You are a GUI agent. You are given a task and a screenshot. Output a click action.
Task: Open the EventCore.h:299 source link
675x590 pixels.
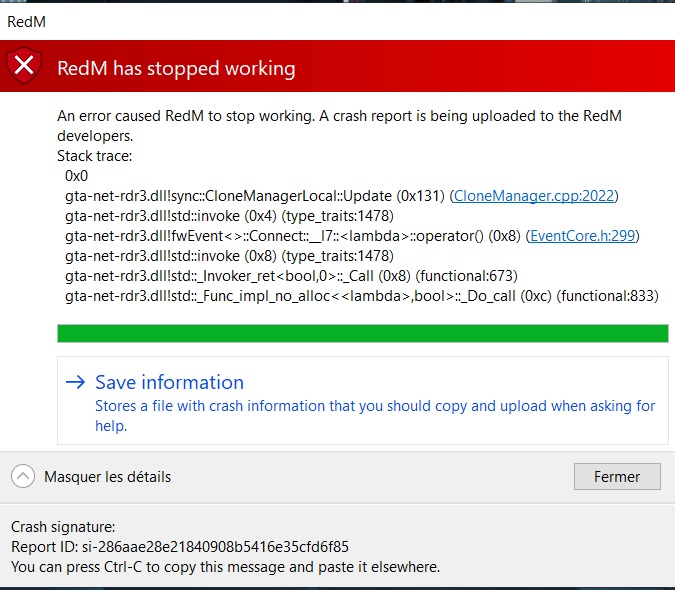point(583,236)
